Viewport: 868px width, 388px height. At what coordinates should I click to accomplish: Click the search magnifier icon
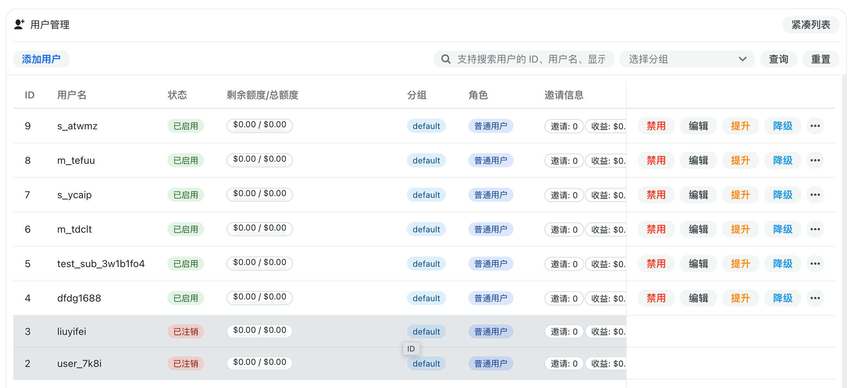446,59
